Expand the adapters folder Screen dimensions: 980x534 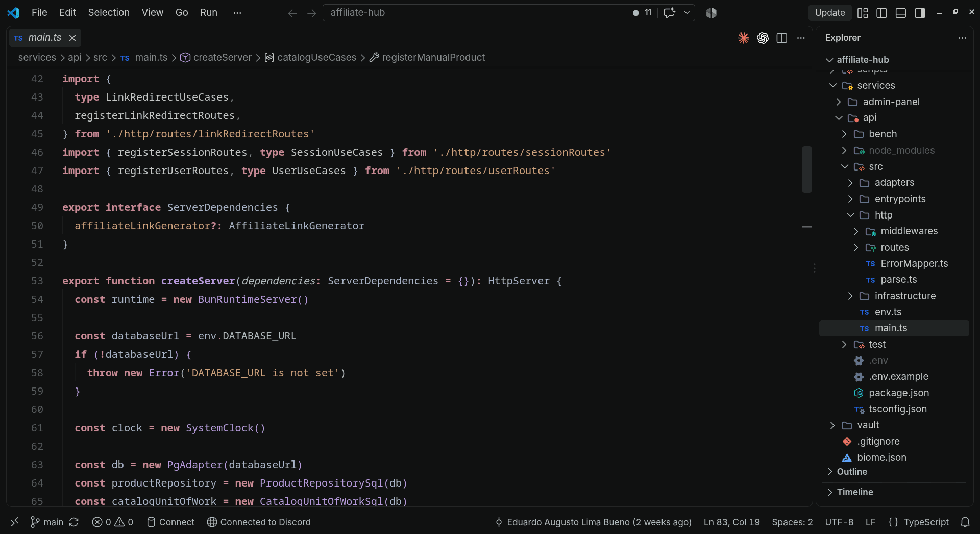point(850,183)
